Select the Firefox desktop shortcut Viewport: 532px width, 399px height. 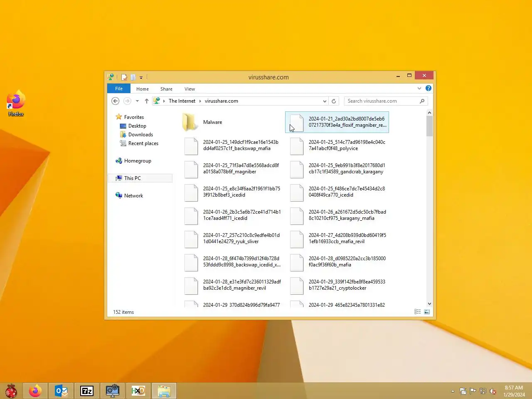(x=16, y=103)
